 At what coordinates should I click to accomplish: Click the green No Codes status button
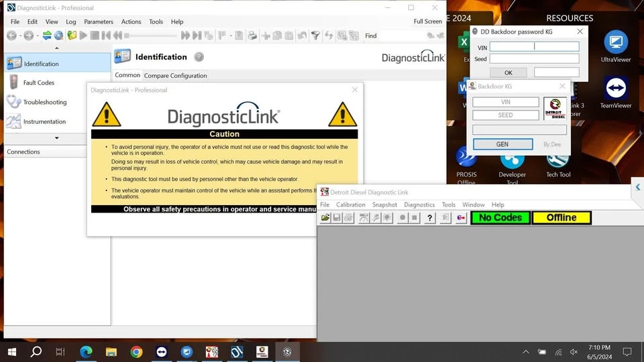tap(500, 217)
